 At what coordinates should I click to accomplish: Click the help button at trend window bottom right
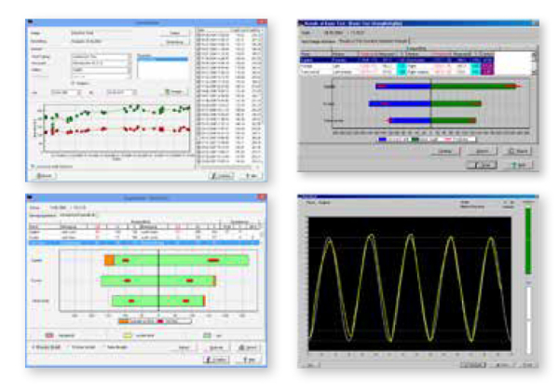pos(251,176)
